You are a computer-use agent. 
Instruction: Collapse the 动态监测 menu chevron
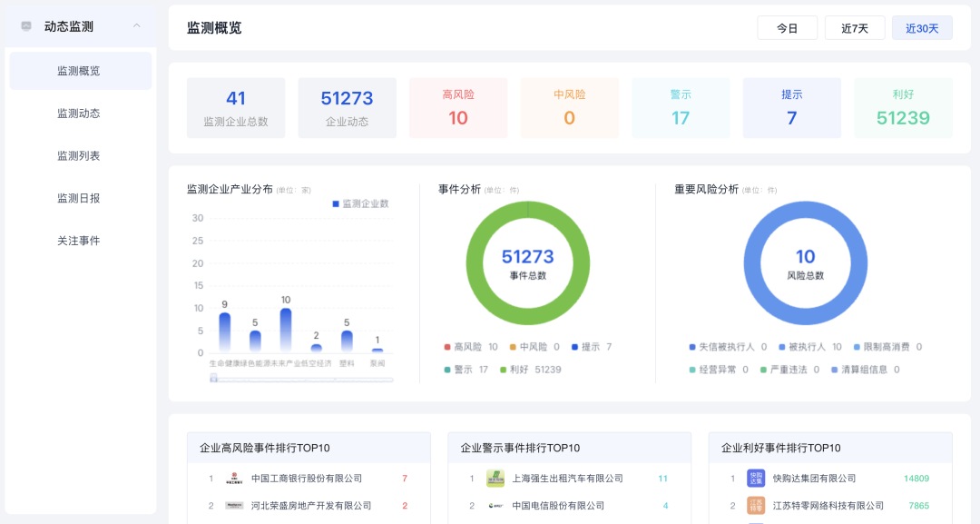[x=136, y=26]
